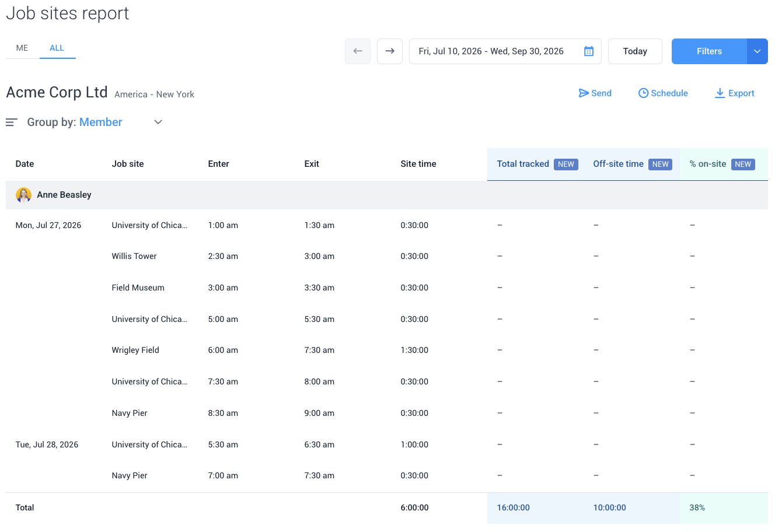Click the Mon, Jul 27, 2026 date
The height and width of the screenshot is (532, 775).
coord(48,225)
